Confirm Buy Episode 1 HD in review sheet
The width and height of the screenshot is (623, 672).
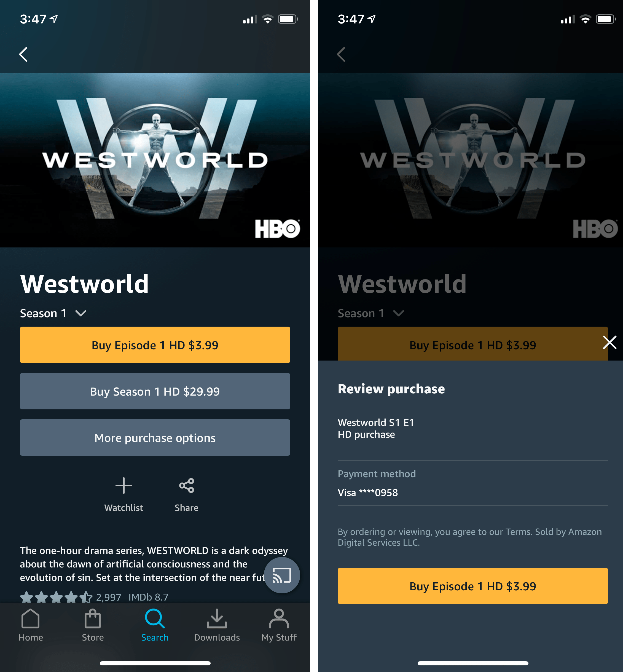coord(473,586)
